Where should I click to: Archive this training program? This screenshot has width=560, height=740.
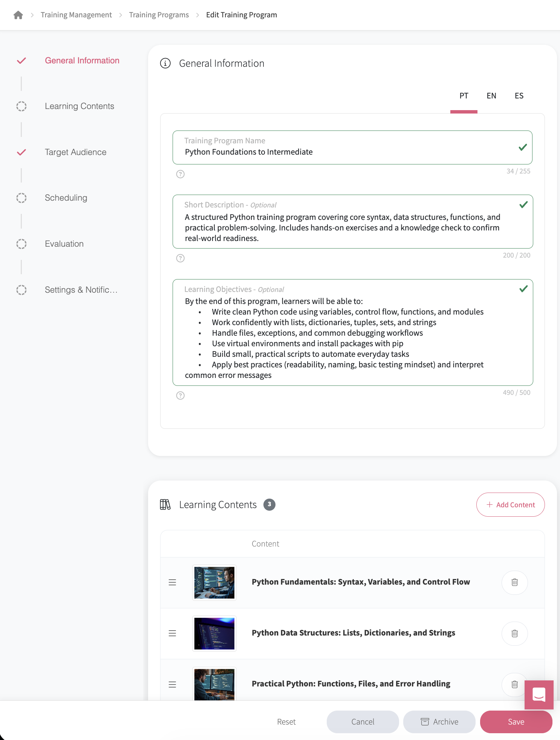439,722
